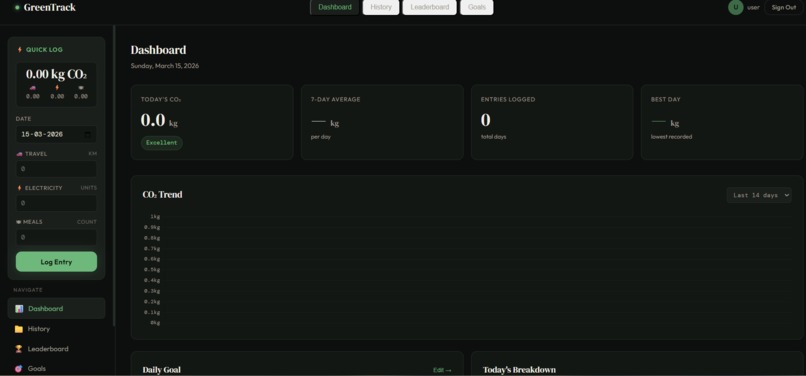Image resolution: width=806 pixels, height=376 pixels.
Task: Click the Today's Breakdown heading
Action: (x=519, y=370)
